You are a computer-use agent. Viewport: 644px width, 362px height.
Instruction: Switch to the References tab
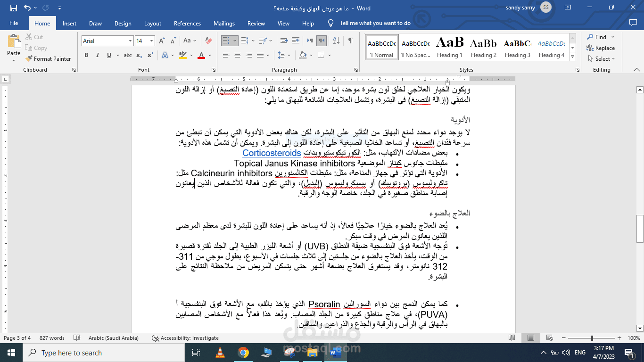click(x=187, y=23)
